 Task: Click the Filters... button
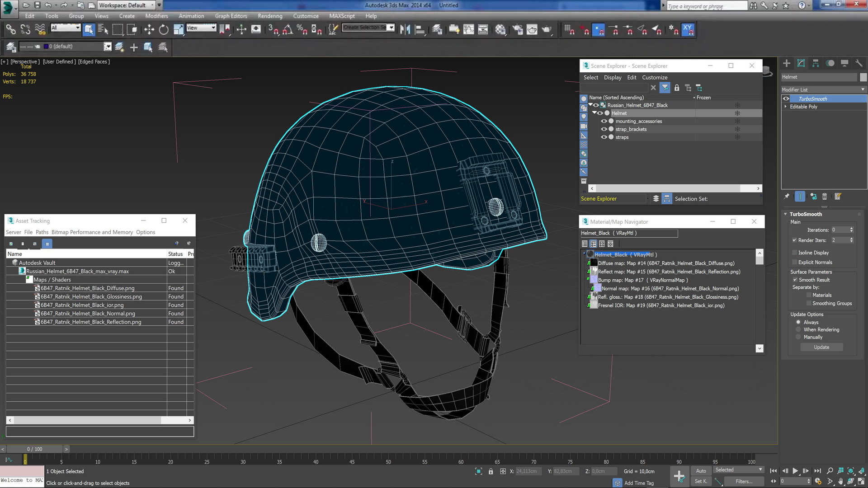[744, 482]
